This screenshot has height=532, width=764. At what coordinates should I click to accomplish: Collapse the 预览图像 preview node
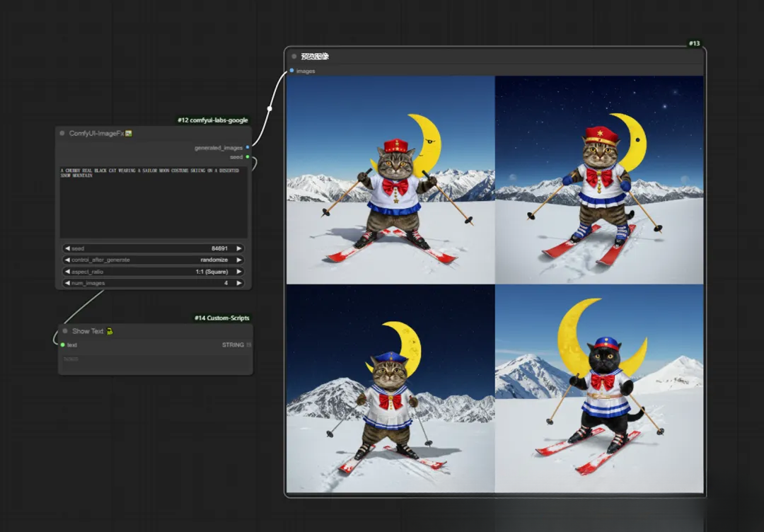pos(294,56)
